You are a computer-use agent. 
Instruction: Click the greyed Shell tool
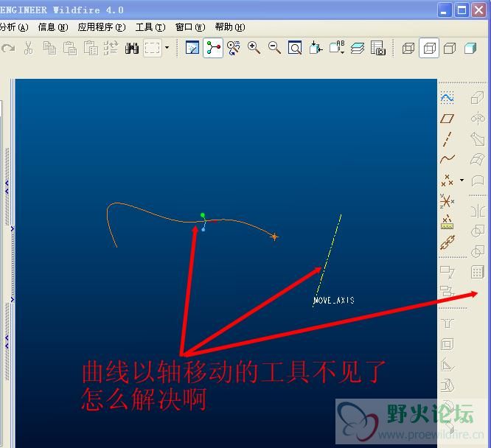[x=448, y=344]
